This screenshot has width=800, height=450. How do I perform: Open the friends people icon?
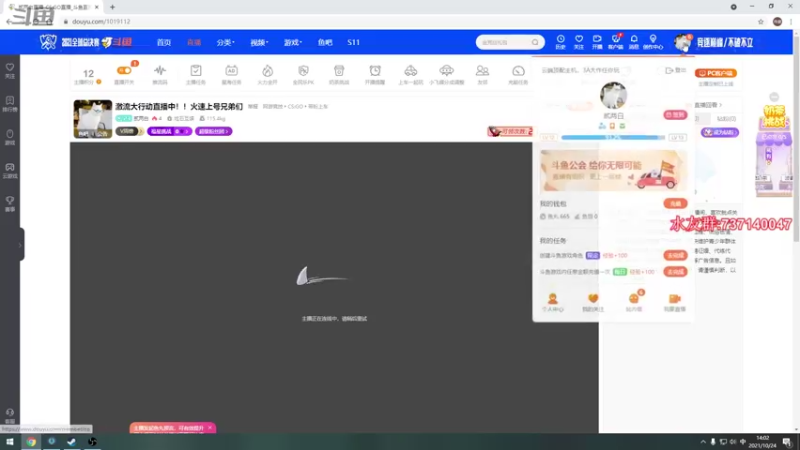click(x=482, y=70)
